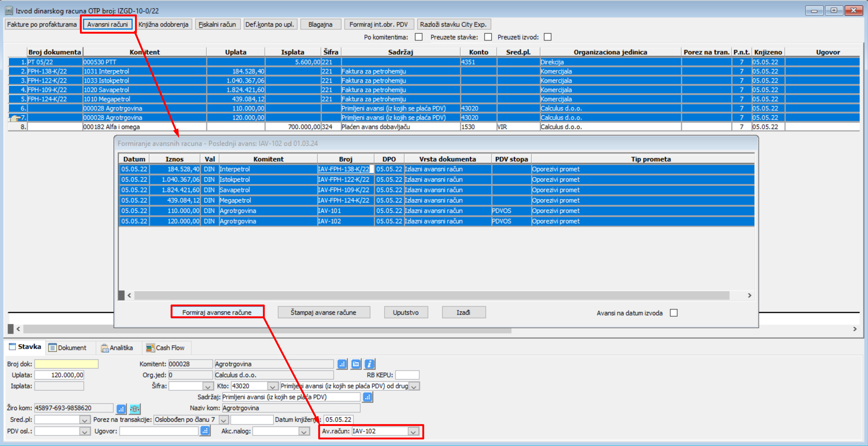Click the lookup icon next to the Ugovor field
The image size is (868, 446).
click(x=205, y=431)
